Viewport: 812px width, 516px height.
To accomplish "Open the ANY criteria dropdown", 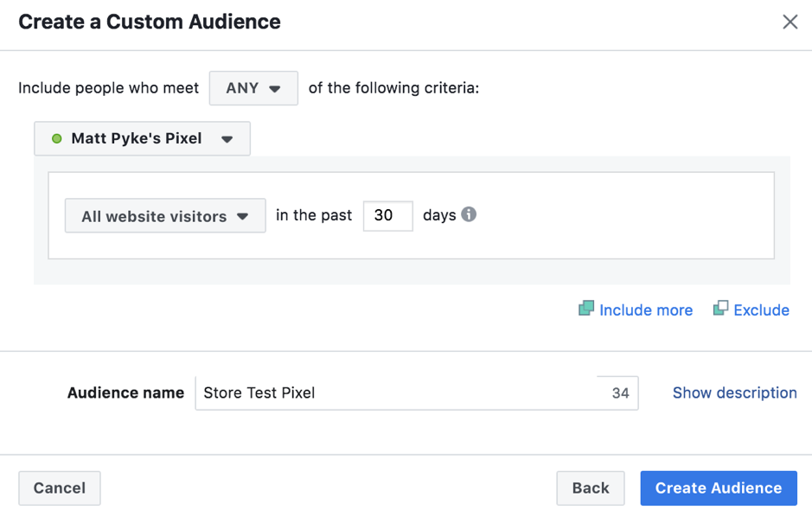I will pyautogui.click(x=253, y=88).
